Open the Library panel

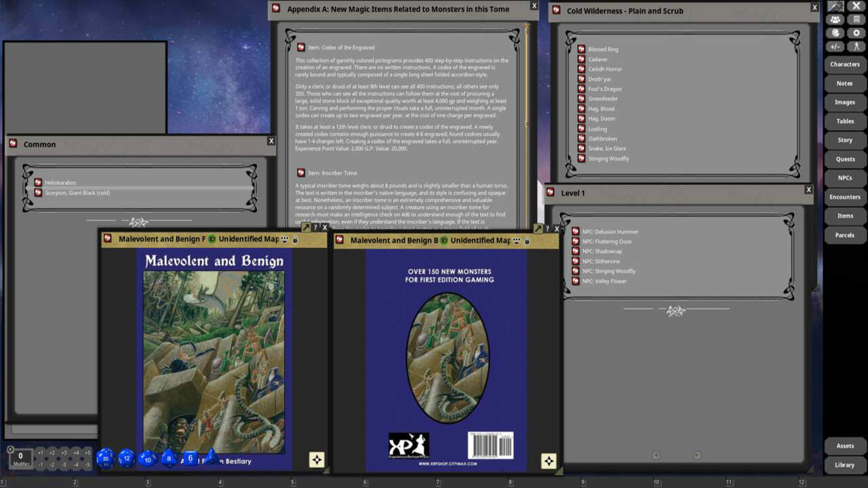coord(844,464)
